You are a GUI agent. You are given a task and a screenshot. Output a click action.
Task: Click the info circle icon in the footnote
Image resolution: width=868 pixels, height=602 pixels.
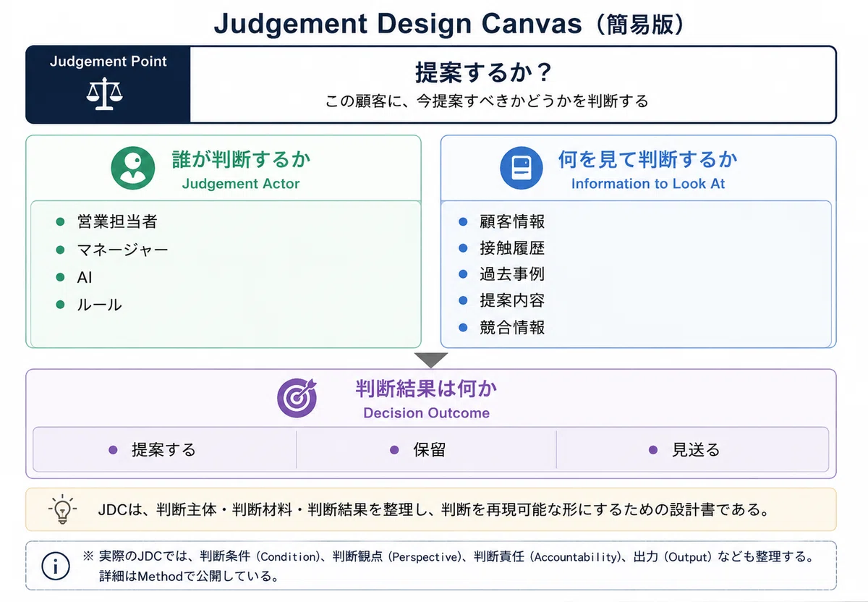point(56,566)
